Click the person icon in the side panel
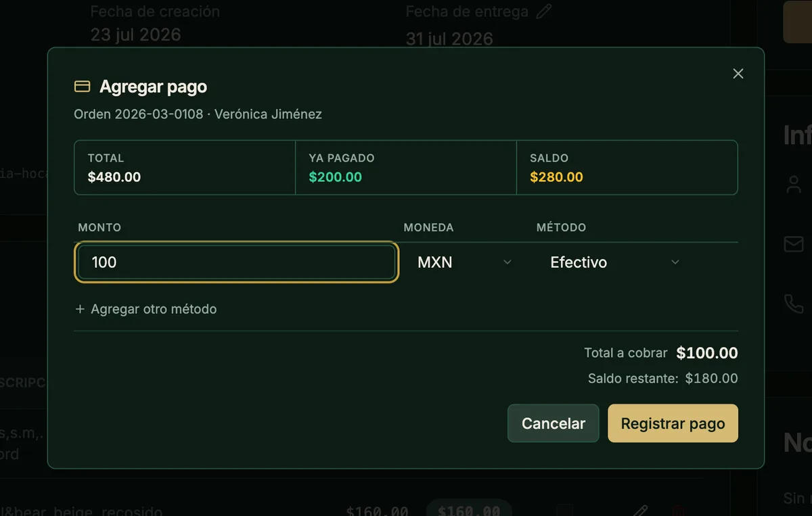This screenshot has width=812, height=516. point(794,185)
